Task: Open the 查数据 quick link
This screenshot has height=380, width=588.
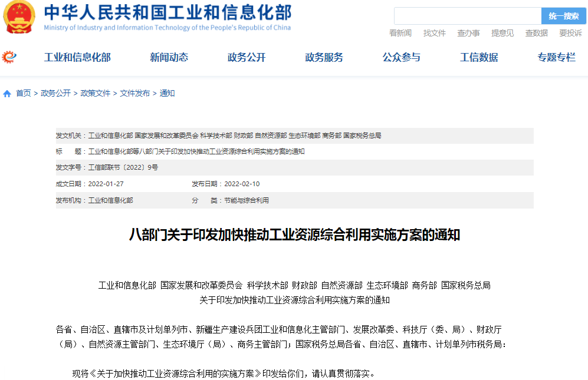Action: click(x=537, y=33)
